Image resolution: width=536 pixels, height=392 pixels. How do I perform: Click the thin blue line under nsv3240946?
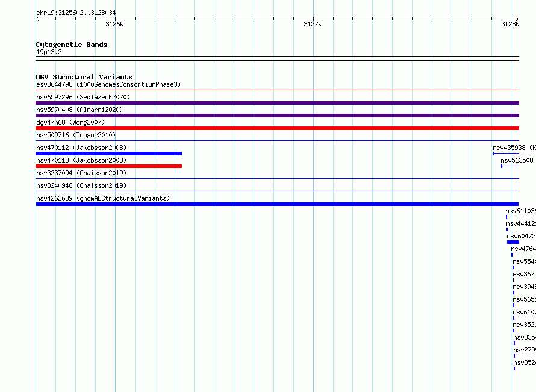tap(277, 191)
